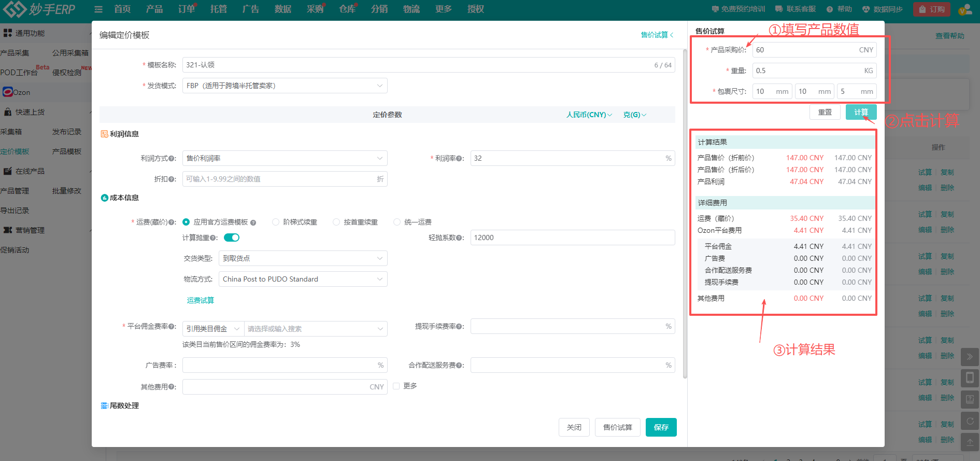Click the hamburger menu icon beside the logo

pos(98,9)
